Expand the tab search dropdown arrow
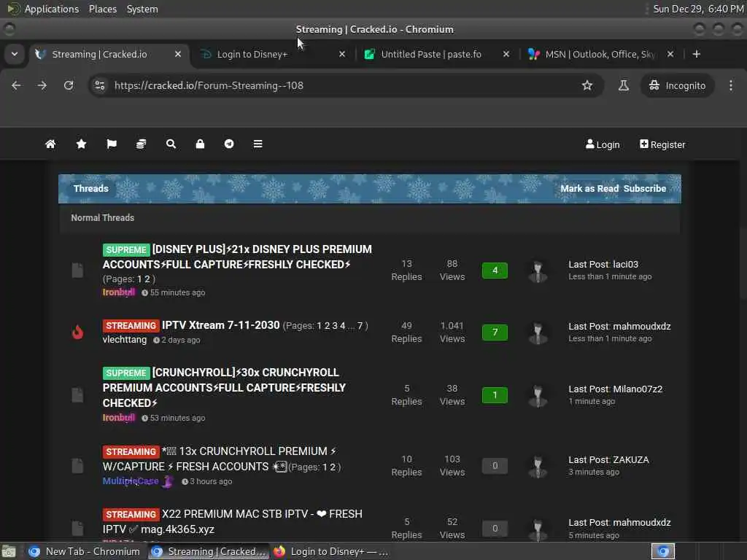 (15, 54)
